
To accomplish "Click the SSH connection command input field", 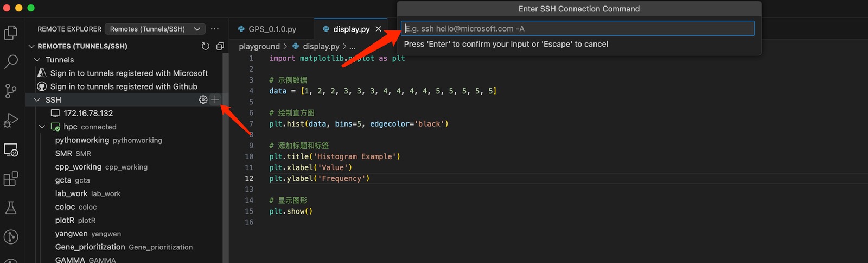I will [x=578, y=28].
